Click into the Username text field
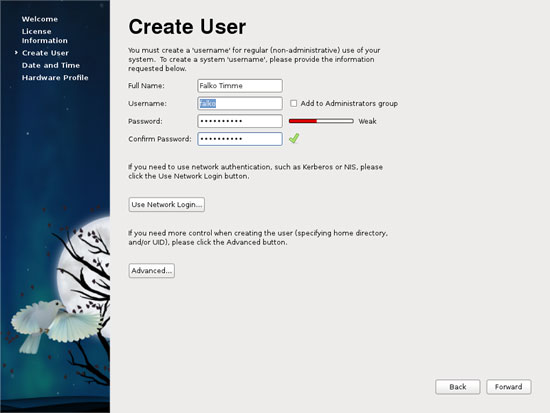This screenshot has height=413, width=550. tap(240, 104)
